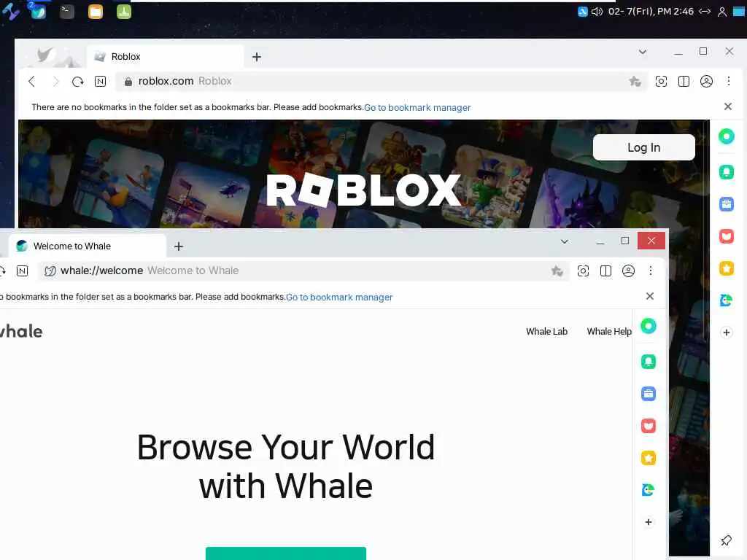
Task: Open yellow star sidebar app in Whale welcome window
Action: (649, 458)
